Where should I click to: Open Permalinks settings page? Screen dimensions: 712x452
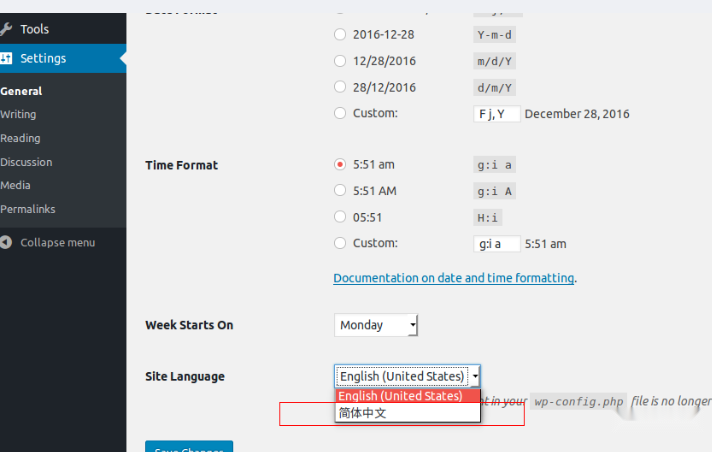tap(28, 209)
